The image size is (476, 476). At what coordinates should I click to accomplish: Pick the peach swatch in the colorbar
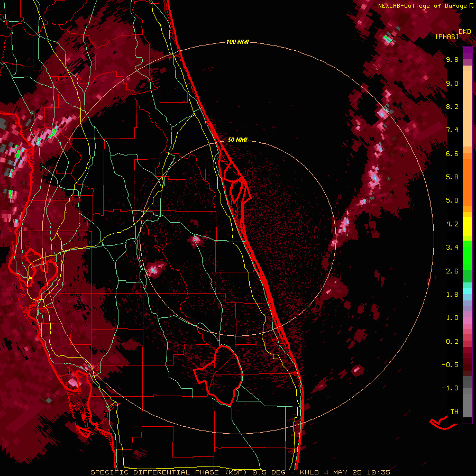pyautogui.click(x=467, y=109)
